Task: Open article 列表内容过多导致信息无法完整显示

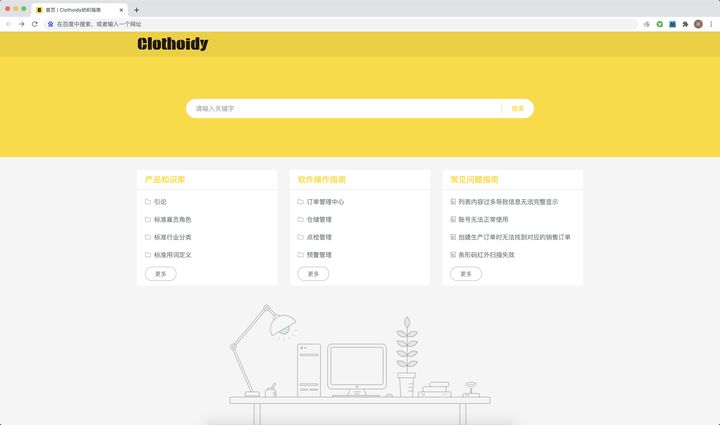Action: pos(508,202)
